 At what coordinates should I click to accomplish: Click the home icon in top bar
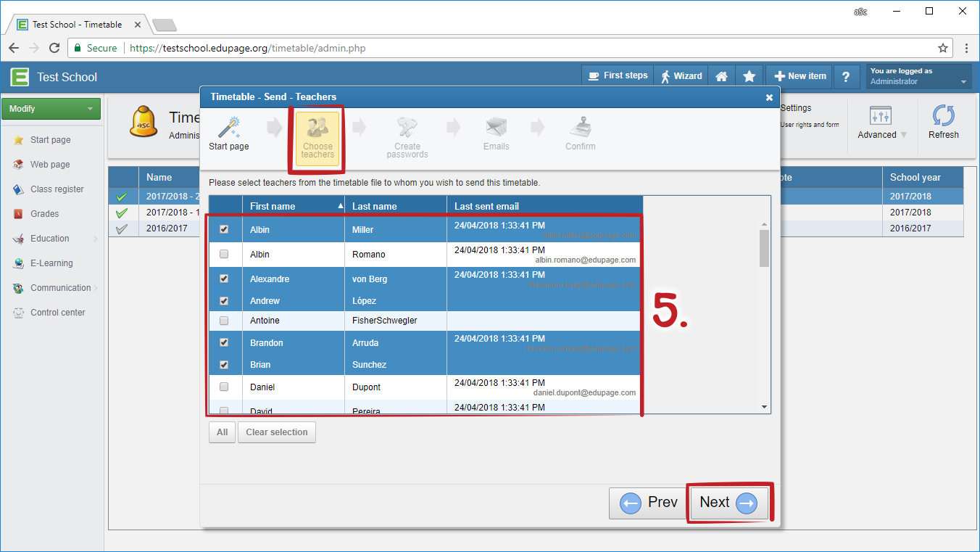(721, 76)
